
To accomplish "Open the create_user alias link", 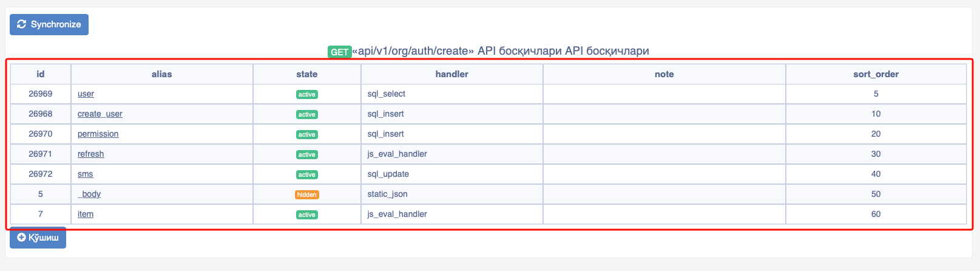I will [x=100, y=114].
